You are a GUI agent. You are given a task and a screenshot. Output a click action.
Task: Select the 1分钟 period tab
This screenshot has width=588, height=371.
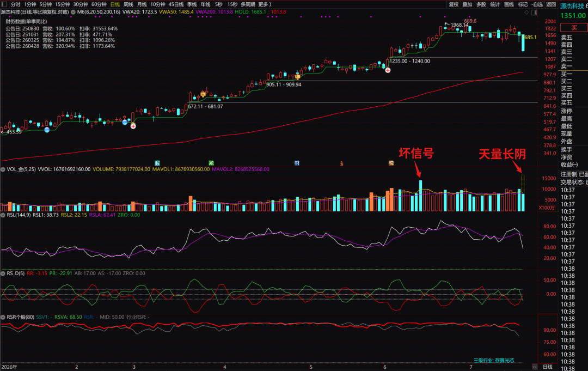pos(30,4)
